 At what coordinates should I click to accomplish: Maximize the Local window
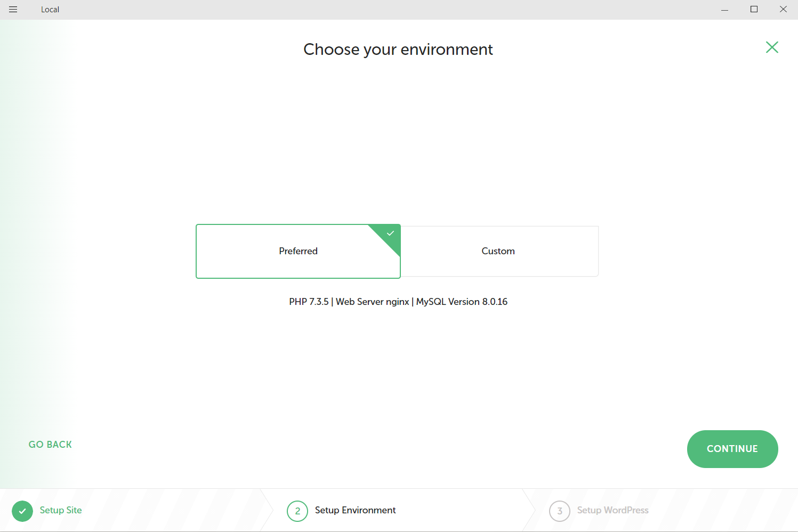tap(754, 10)
